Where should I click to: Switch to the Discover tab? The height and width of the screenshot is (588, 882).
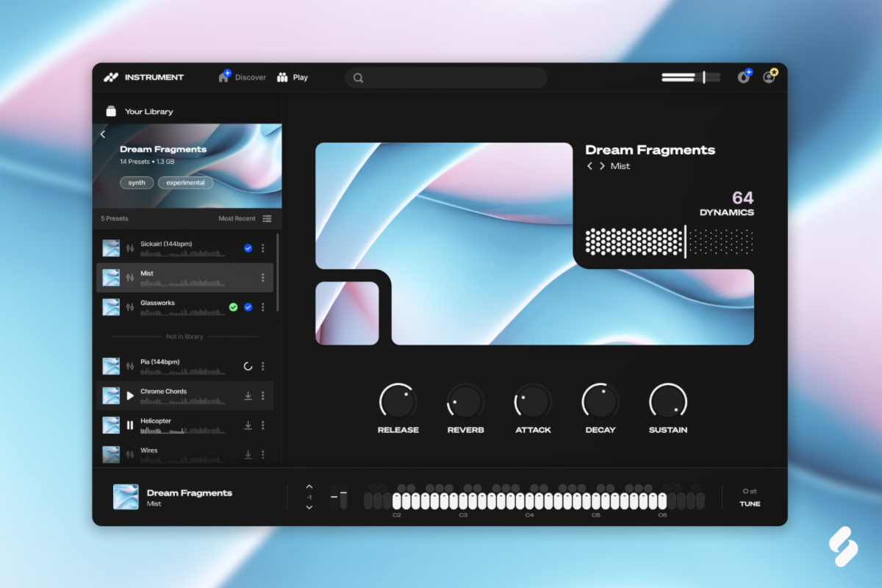point(243,77)
